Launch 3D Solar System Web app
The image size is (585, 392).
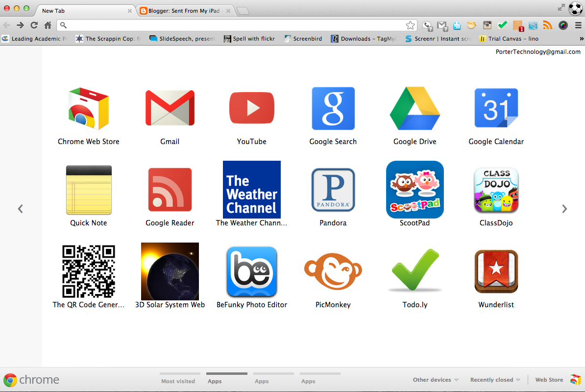coord(170,271)
